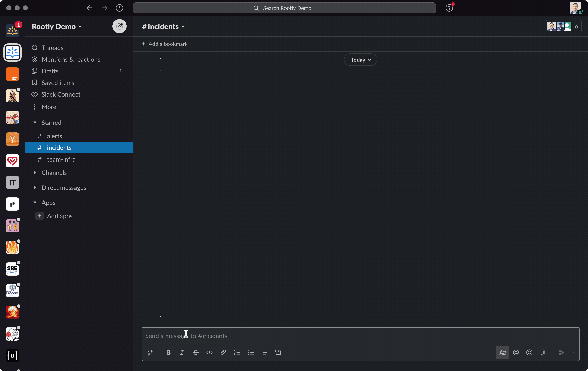Open help with the question mark icon
This screenshot has width=588, height=371.
point(449,8)
